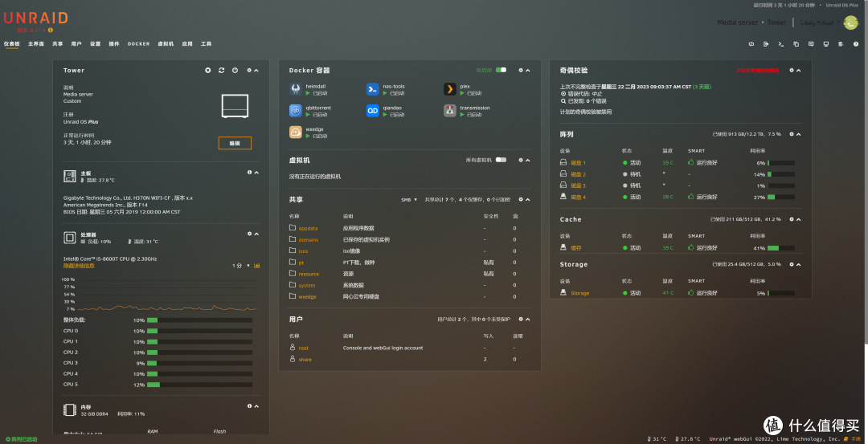Image resolution: width=868 pixels, height=444 pixels.
Task: Collapse the Tower panel chevron
Action: (256, 70)
